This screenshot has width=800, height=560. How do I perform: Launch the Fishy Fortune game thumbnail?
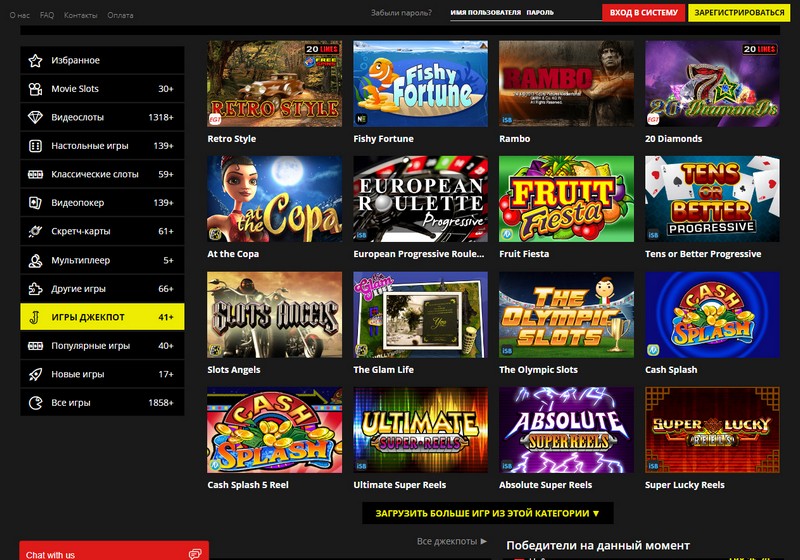(420, 84)
